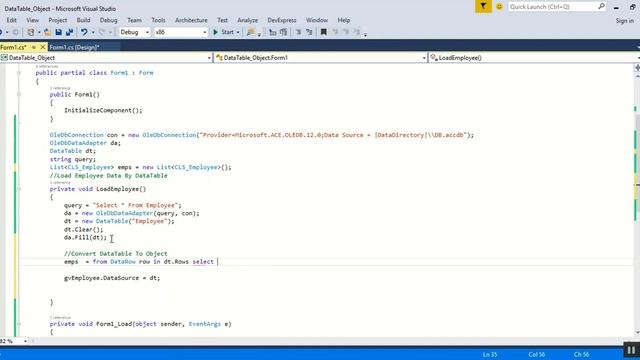Click the pause button in corner
This screenshot has width=640, height=360.
[x=631, y=350]
